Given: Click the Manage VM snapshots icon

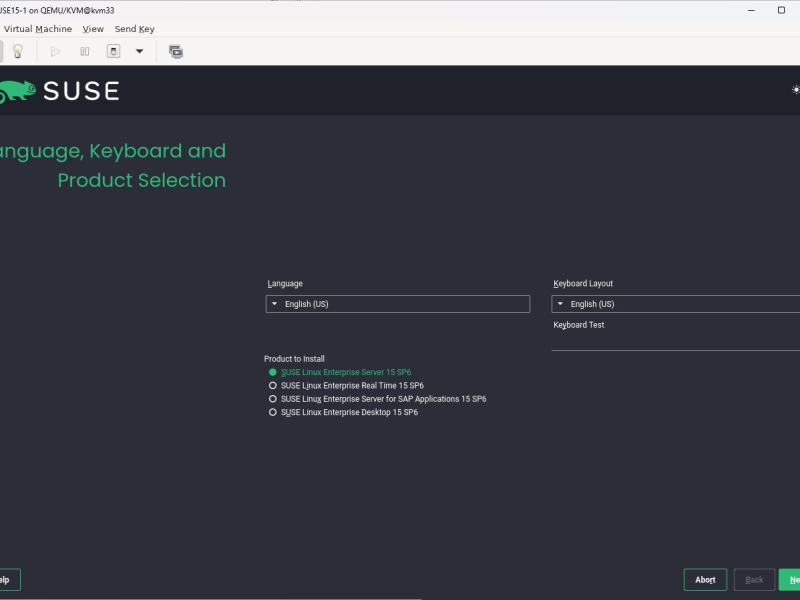Looking at the screenshot, I should [176, 52].
